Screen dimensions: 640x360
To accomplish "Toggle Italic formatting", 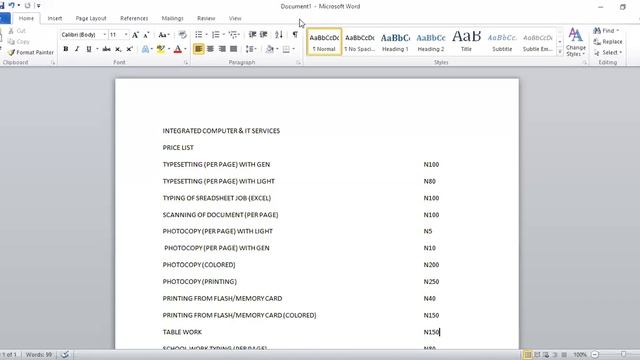I will pyautogui.click(x=77, y=49).
